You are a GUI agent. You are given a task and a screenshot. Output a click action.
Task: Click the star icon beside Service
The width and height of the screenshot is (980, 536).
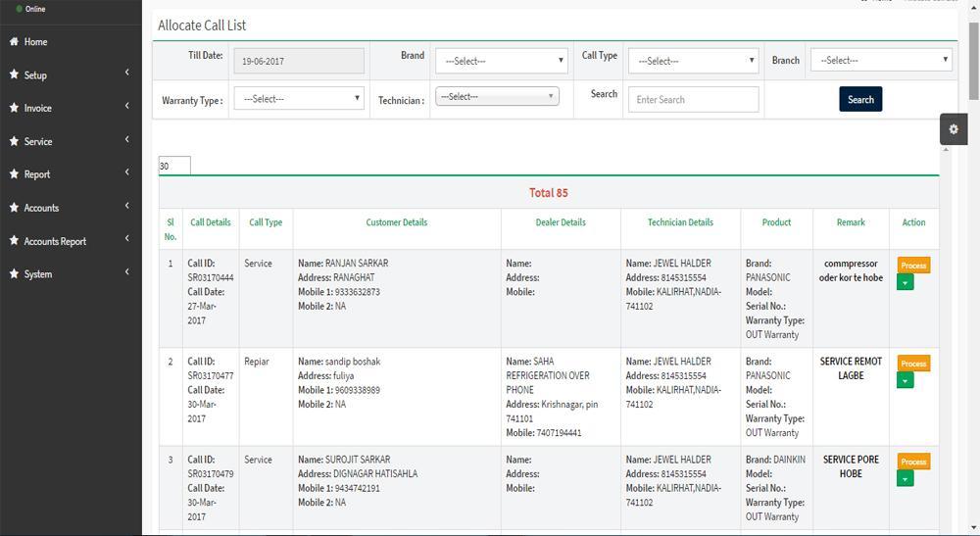click(14, 141)
